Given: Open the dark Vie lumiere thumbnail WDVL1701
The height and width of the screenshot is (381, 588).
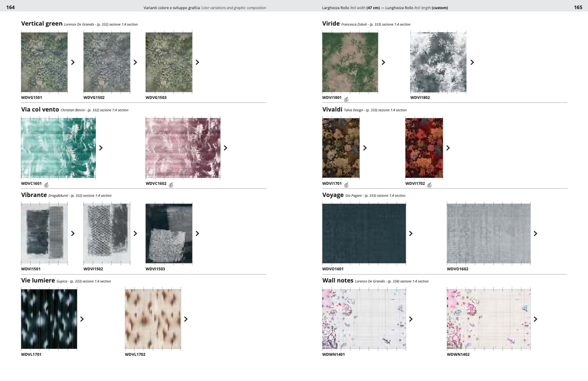Looking at the screenshot, I should (49, 319).
